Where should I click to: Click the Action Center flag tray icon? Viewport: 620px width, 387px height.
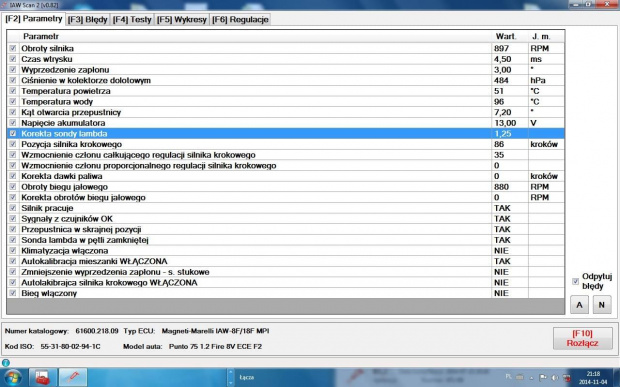point(543,378)
